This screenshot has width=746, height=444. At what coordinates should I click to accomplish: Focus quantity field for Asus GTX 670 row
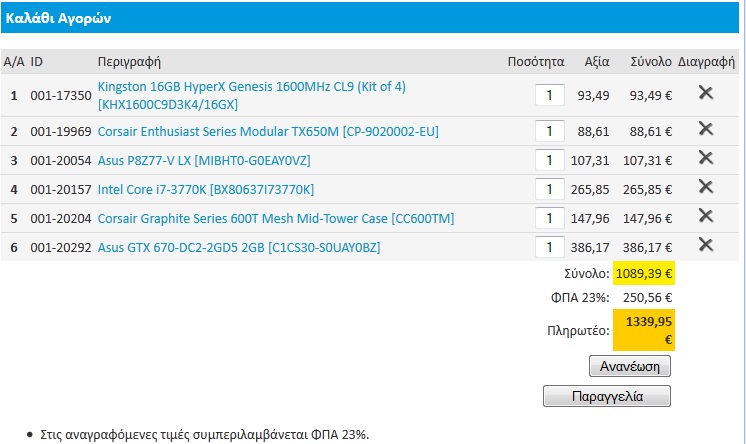point(550,247)
